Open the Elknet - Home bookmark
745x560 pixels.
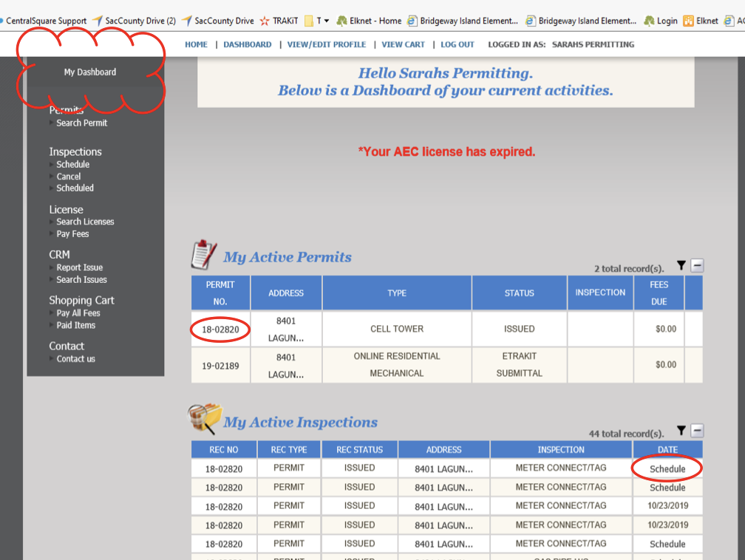pos(370,21)
